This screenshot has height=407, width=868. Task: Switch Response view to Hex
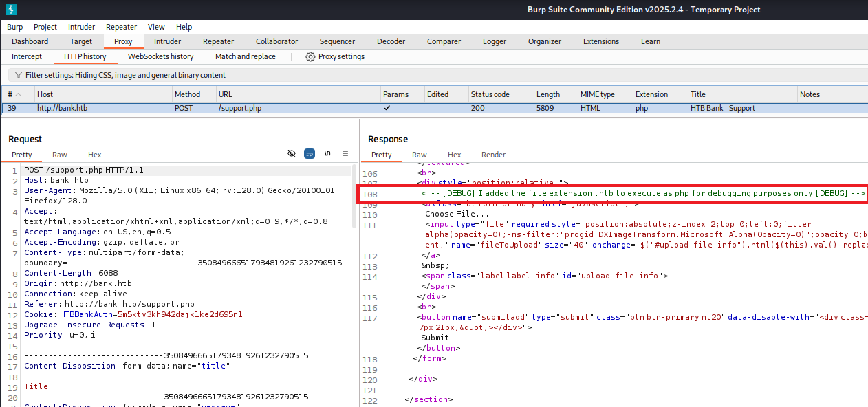(x=454, y=155)
